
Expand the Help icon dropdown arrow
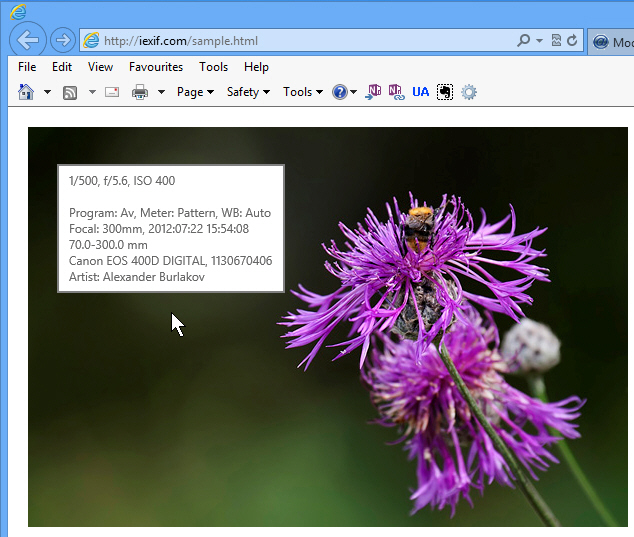click(x=353, y=92)
